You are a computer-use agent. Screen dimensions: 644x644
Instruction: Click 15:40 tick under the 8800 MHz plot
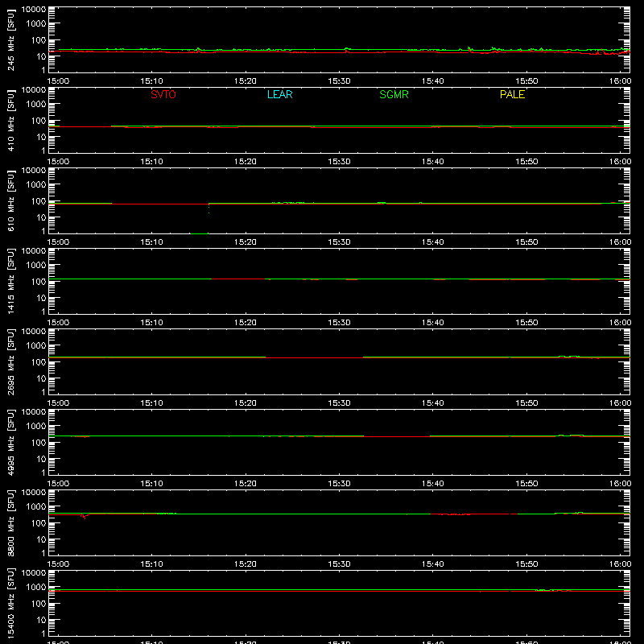tap(433, 564)
